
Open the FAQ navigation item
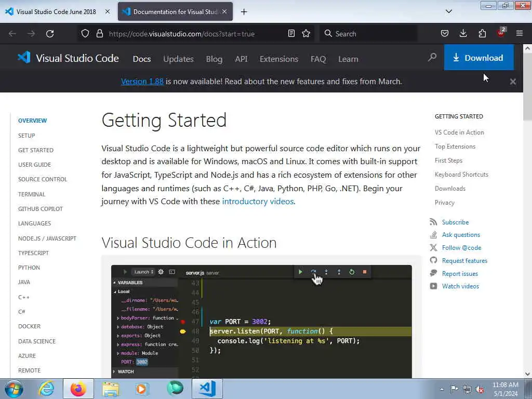click(318, 59)
